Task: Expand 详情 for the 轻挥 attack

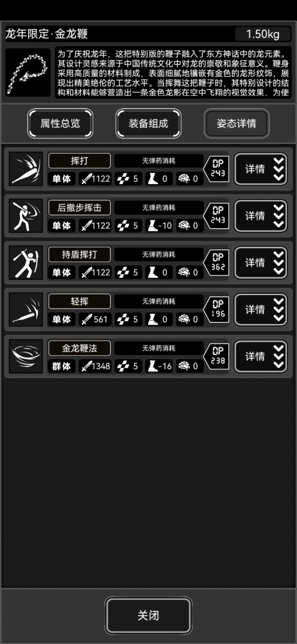Action: [x=261, y=309]
